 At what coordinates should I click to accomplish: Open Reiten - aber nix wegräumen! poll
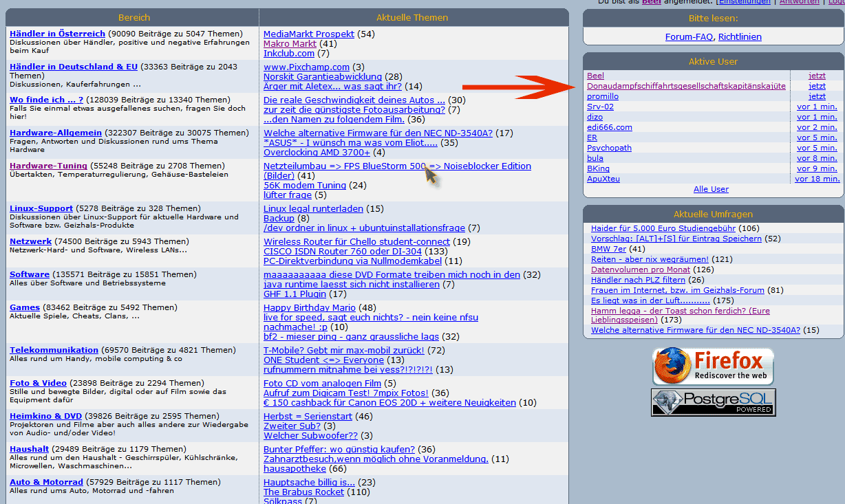click(650, 259)
